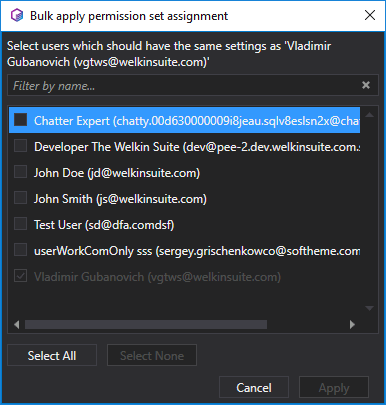Click the grayed 'Vladimir Gubanovich' row text
This screenshot has height=405, width=386.
[x=157, y=277]
